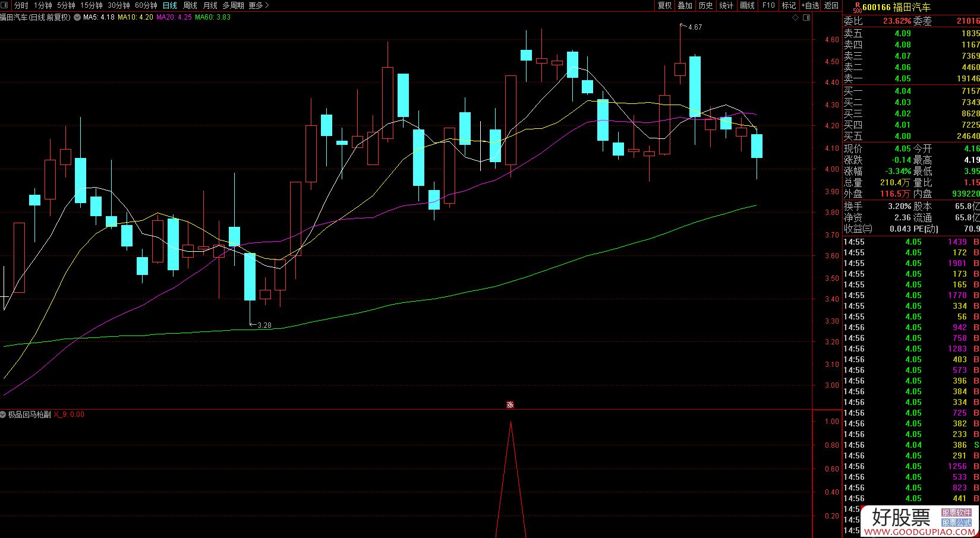
Task: Click the 标记 mark button
Action: pyautogui.click(x=789, y=5)
